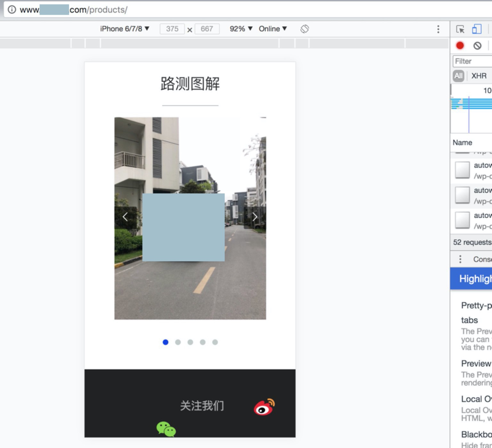
Task: Click the network timeline overview
Action: click(471, 109)
